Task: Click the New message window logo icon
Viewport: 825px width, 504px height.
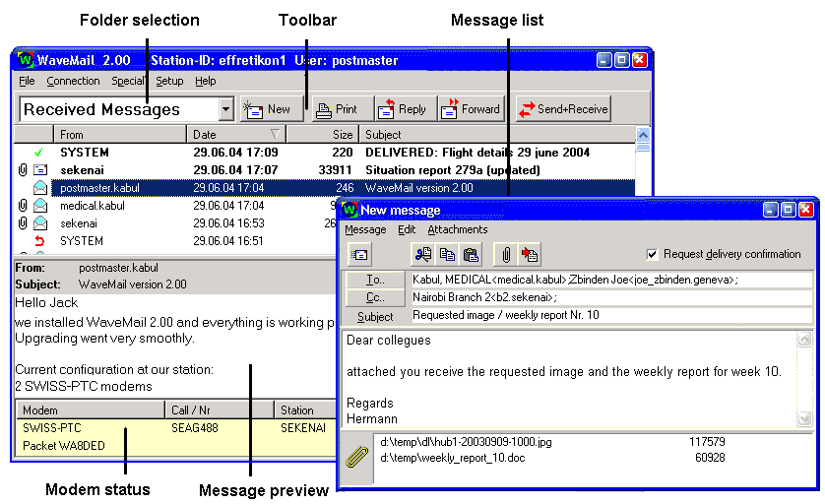Action: [349, 210]
